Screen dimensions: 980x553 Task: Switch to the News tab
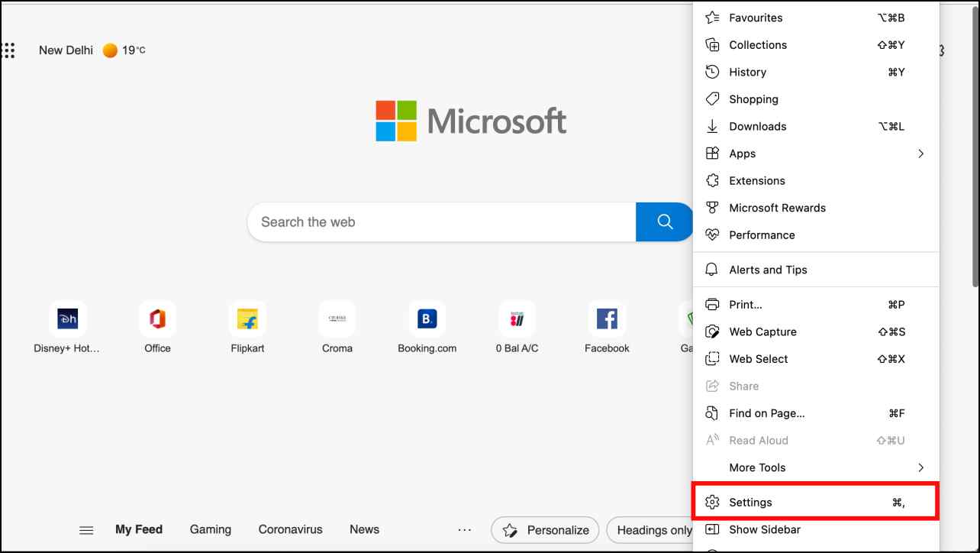click(364, 529)
